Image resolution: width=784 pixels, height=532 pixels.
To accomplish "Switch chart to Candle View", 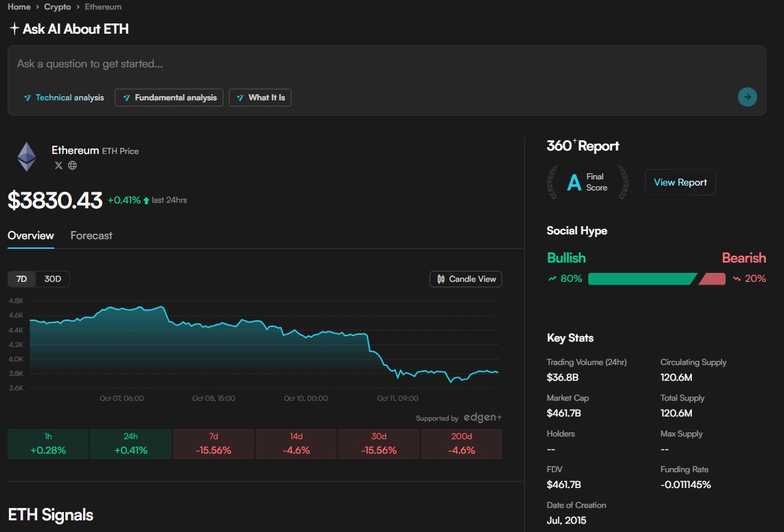I will pos(466,278).
